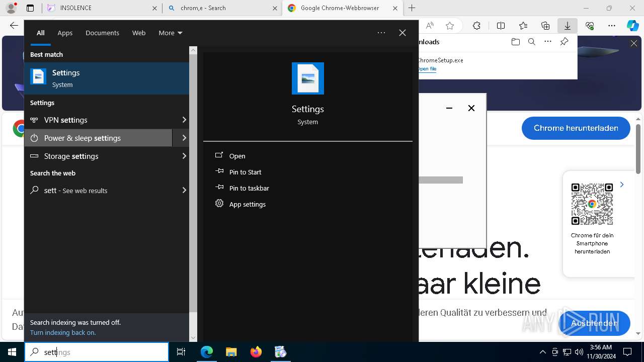Open Edge Collections
Viewport: 644px width, 362px height.
tap(545, 26)
